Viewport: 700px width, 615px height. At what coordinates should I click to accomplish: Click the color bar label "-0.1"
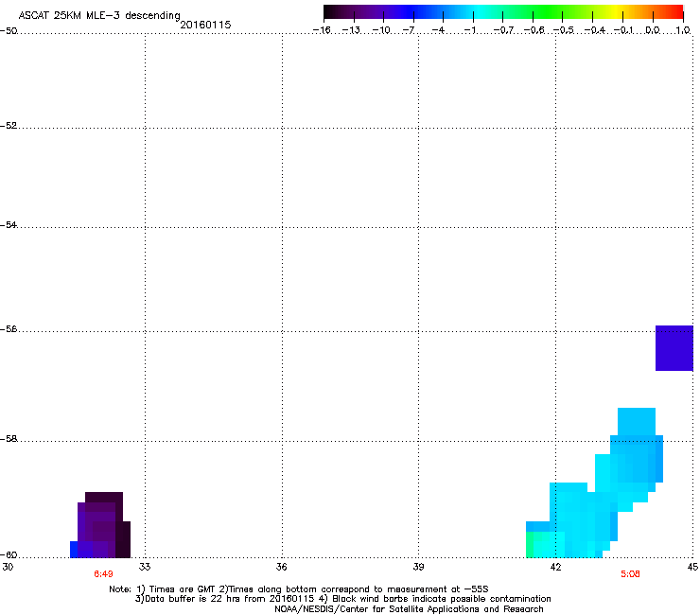click(623, 30)
